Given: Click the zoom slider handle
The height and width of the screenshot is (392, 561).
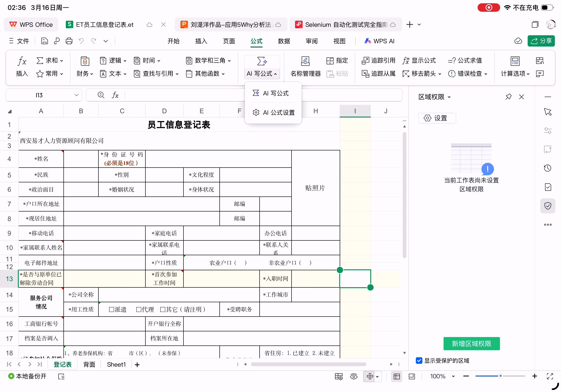Looking at the screenshot, I should click(500, 376).
